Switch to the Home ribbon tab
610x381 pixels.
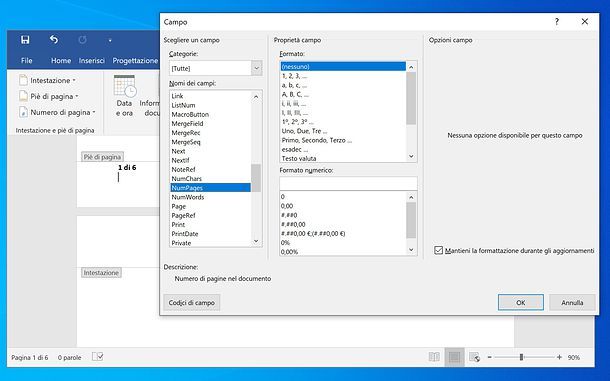pyautogui.click(x=61, y=61)
